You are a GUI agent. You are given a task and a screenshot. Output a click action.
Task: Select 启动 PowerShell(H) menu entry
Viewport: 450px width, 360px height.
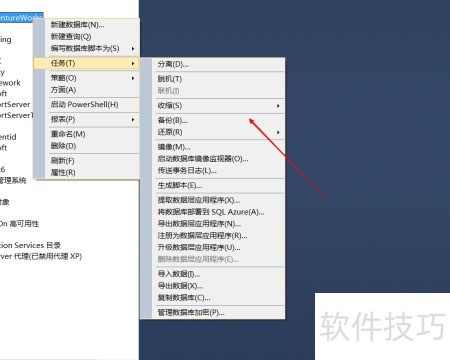pyautogui.click(x=84, y=104)
